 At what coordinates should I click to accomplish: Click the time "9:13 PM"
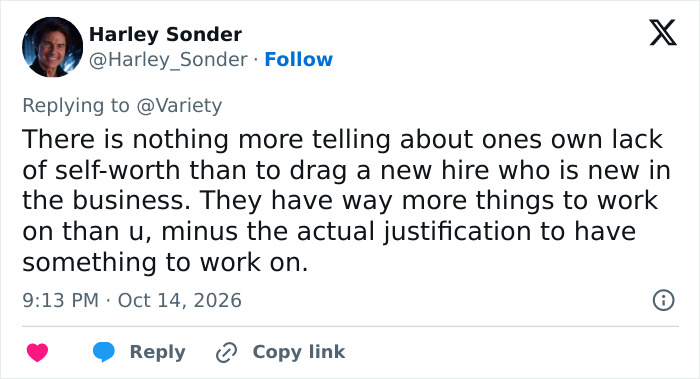pyautogui.click(x=61, y=300)
